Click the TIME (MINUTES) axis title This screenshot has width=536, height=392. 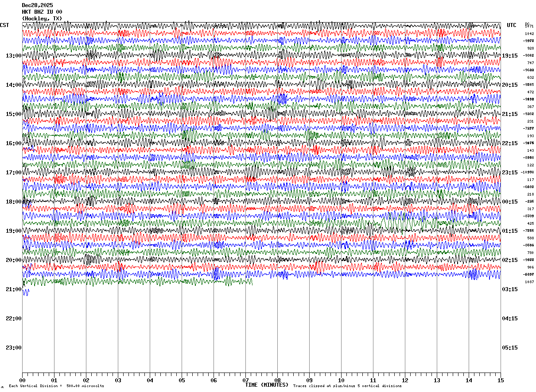(x=267, y=385)
